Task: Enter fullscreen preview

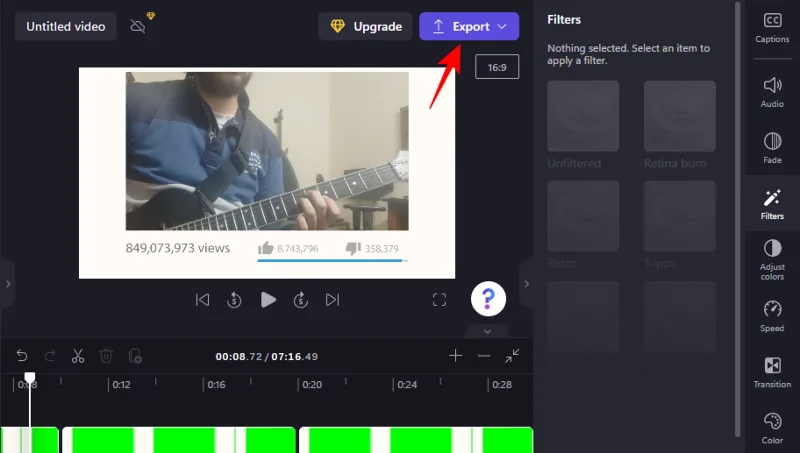Action: point(439,299)
